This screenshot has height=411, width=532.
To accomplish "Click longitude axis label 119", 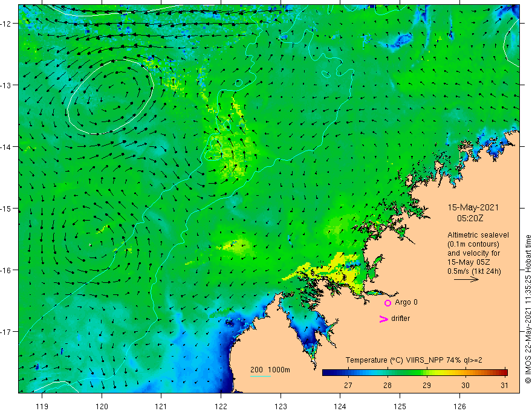I will pos(42,406).
